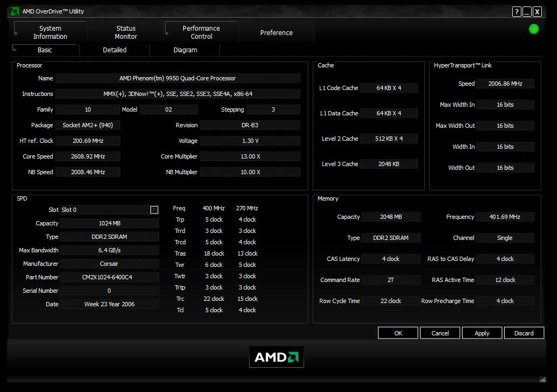The width and height of the screenshot is (557, 392).
Task: Select the Manufacturer value Corsair
Action: tap(109, 264)
